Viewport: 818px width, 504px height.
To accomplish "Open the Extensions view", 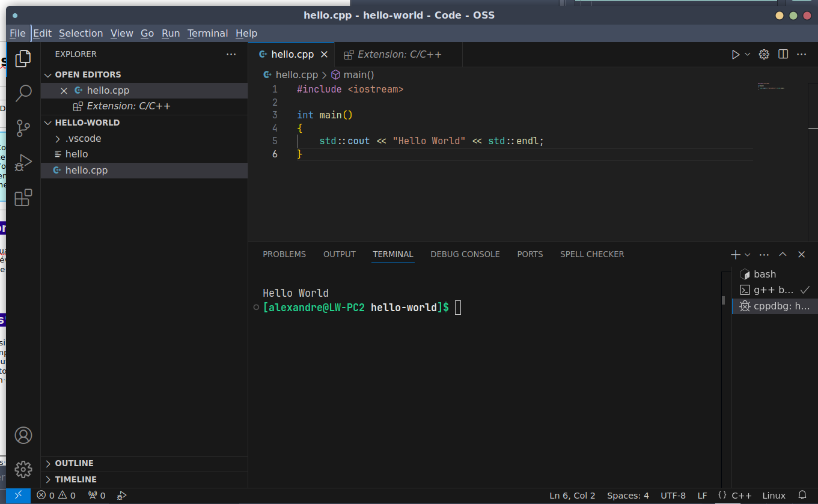I will coord(23,198).
